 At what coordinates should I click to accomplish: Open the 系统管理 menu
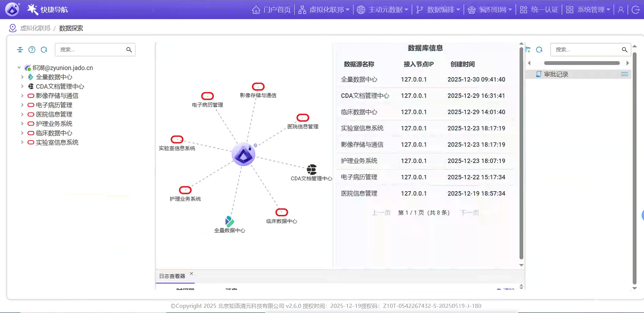click(x=588, y=10)
